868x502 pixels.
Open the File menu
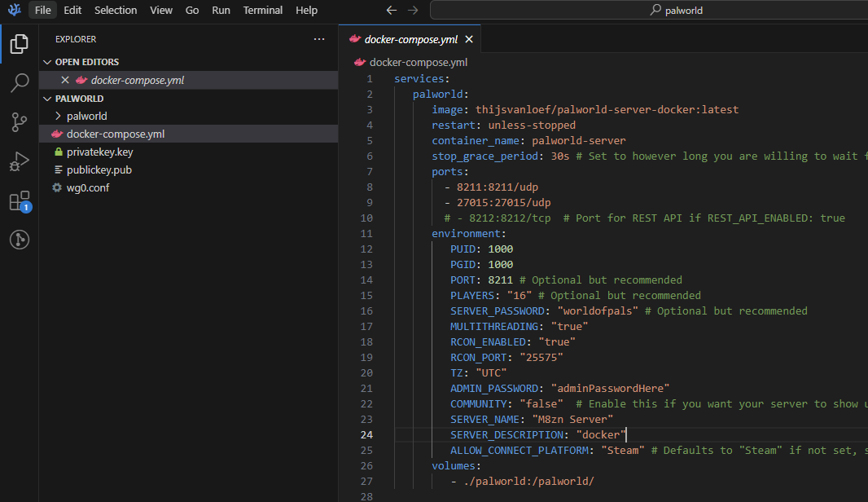(42, 10)
